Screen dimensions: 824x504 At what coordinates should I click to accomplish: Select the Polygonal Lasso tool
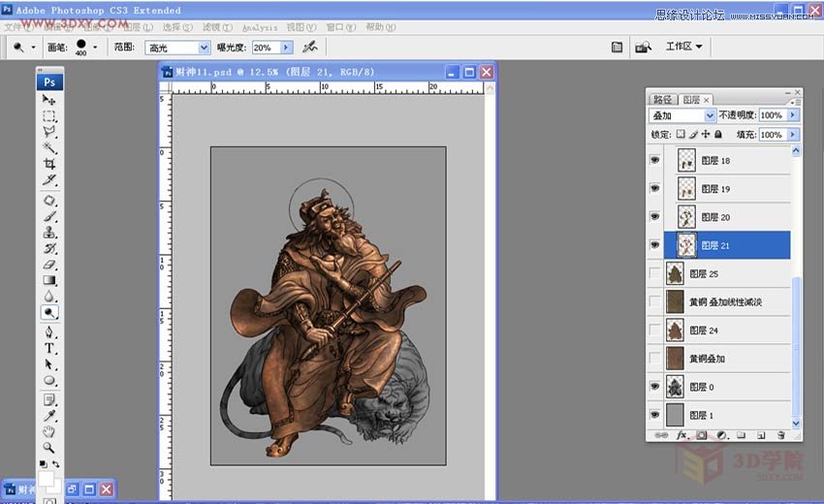tap(48, 132)
